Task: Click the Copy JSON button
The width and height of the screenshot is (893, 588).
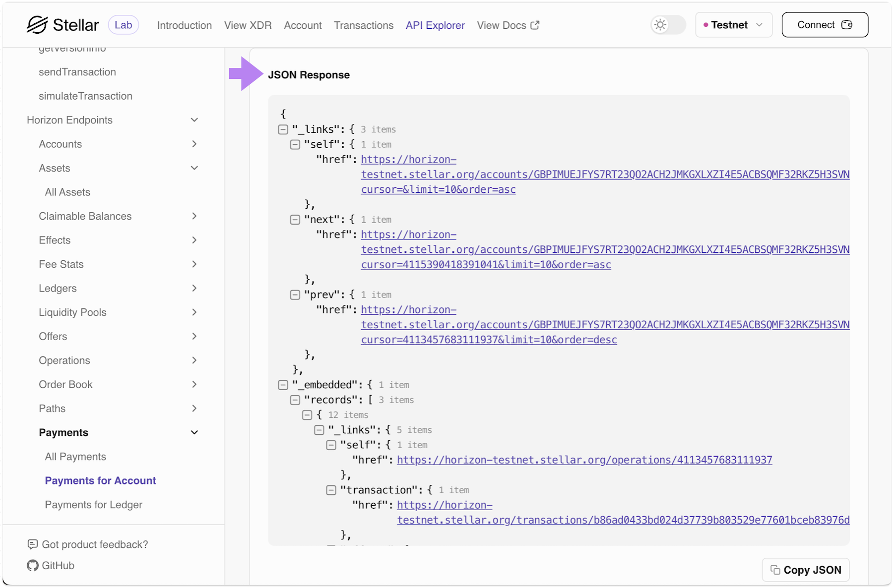Action: coord(806,570)
